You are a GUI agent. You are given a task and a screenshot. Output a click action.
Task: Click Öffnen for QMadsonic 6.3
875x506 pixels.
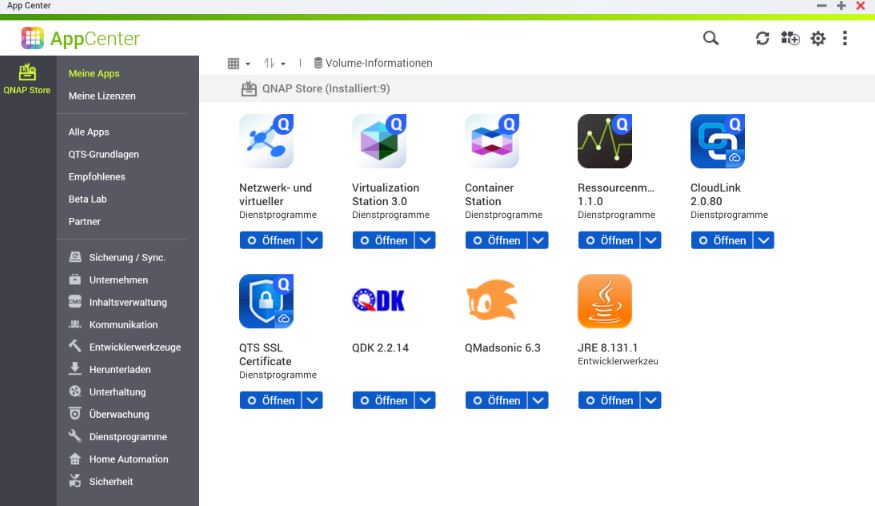pos(496,401)
